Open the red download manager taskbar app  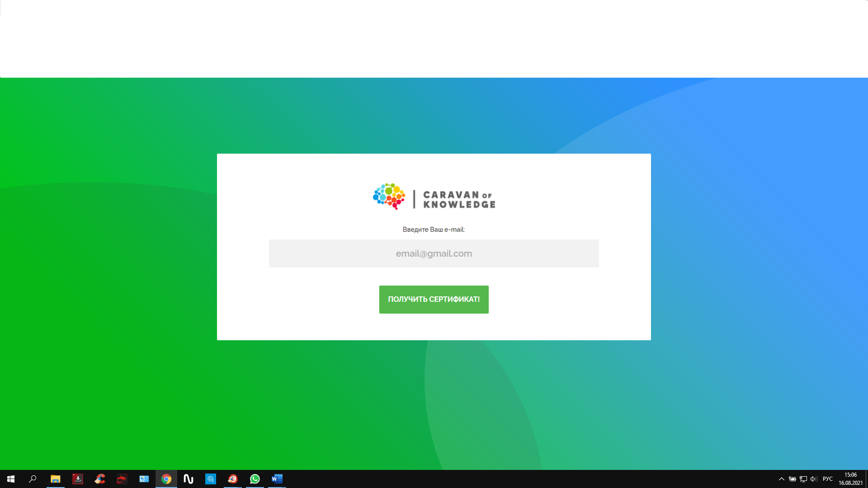78,479
